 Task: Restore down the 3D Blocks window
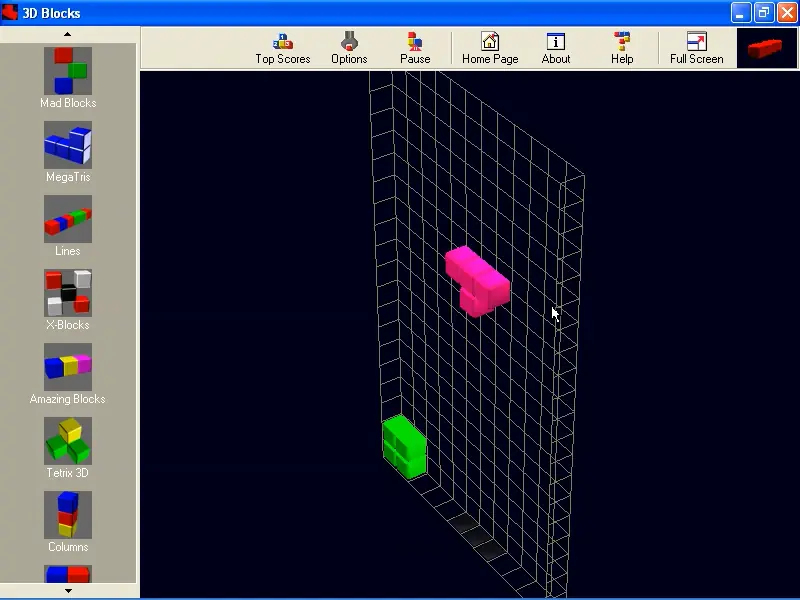pyautogui.click(x=764, y=13)
